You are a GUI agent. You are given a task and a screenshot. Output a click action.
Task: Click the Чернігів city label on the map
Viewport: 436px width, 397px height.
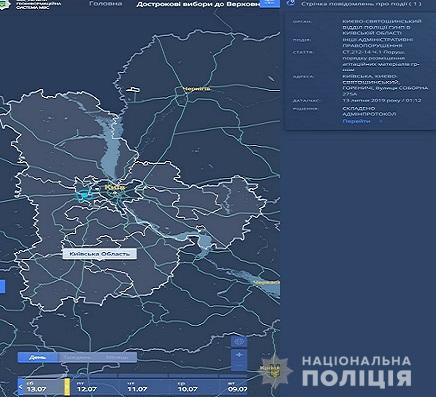click(x=197, y=89)
